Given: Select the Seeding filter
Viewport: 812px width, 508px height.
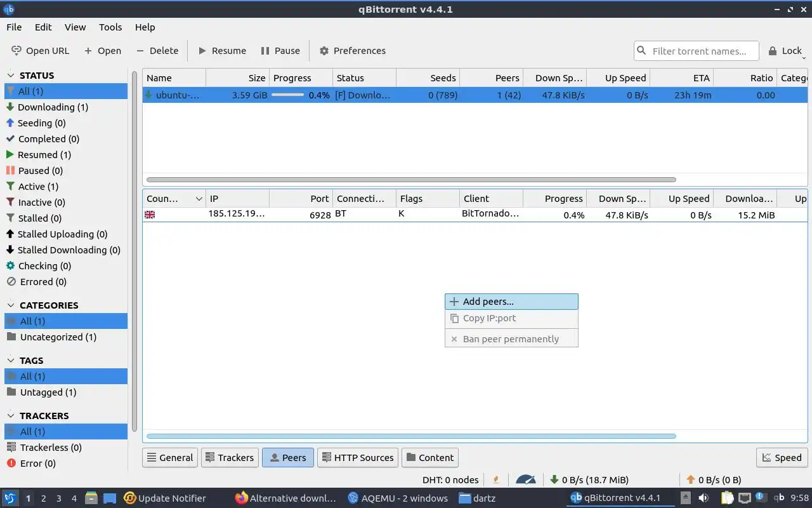Looking at the screenshot, I should point(36,123).
